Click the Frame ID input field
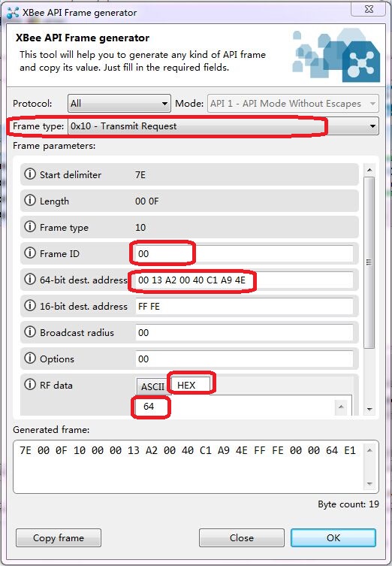Image resolution: width=392 pixels, height=566 pixels. point(244,254)
